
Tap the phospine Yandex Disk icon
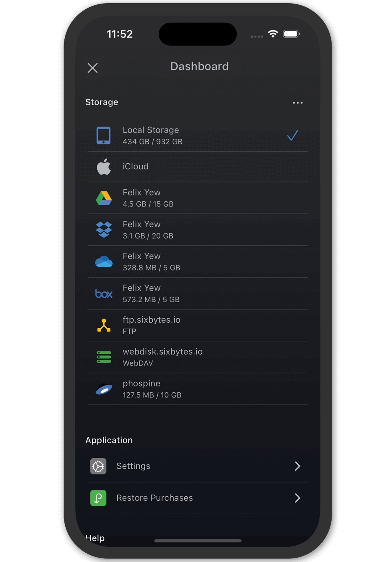104,389
